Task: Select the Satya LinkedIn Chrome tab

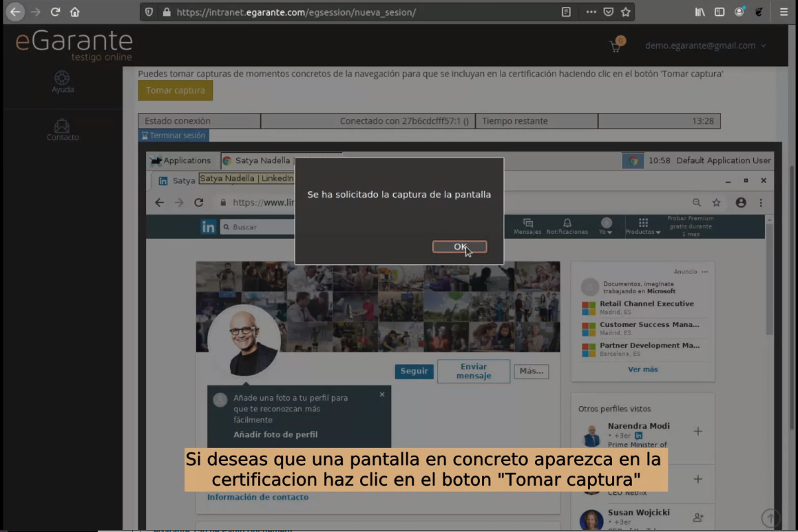Action: pos(176,180)
